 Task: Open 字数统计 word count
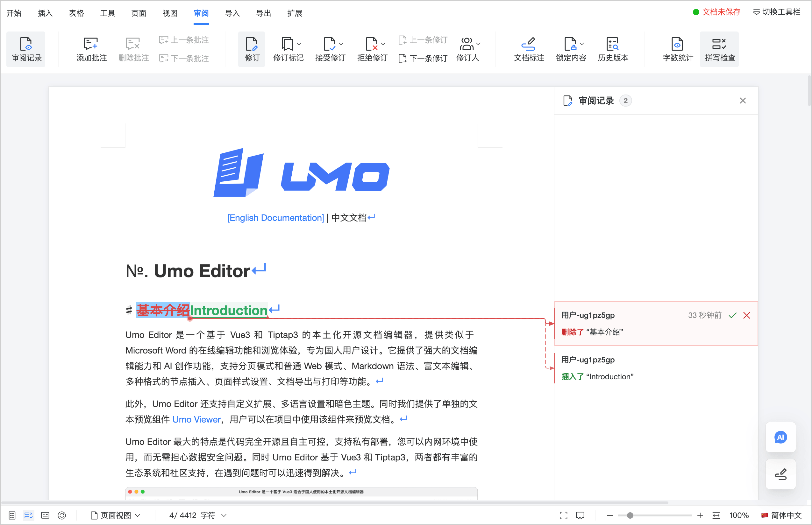point(678,49)
